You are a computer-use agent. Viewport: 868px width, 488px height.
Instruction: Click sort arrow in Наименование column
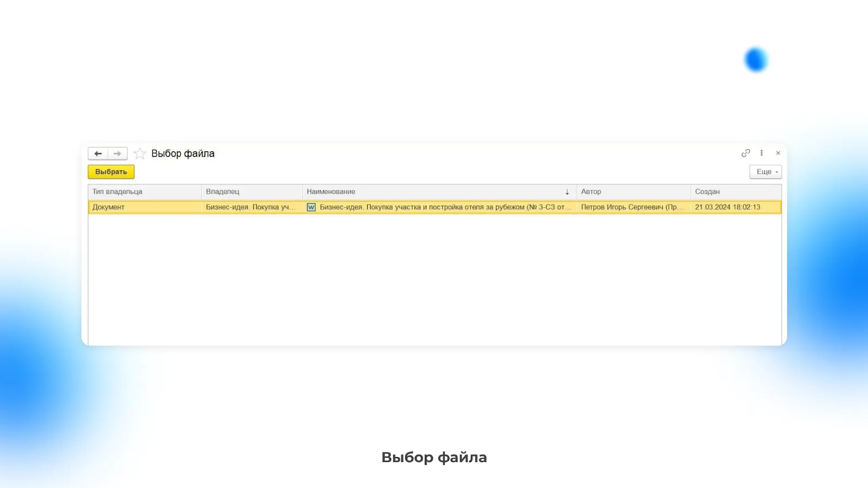click(x=567, y=192)
